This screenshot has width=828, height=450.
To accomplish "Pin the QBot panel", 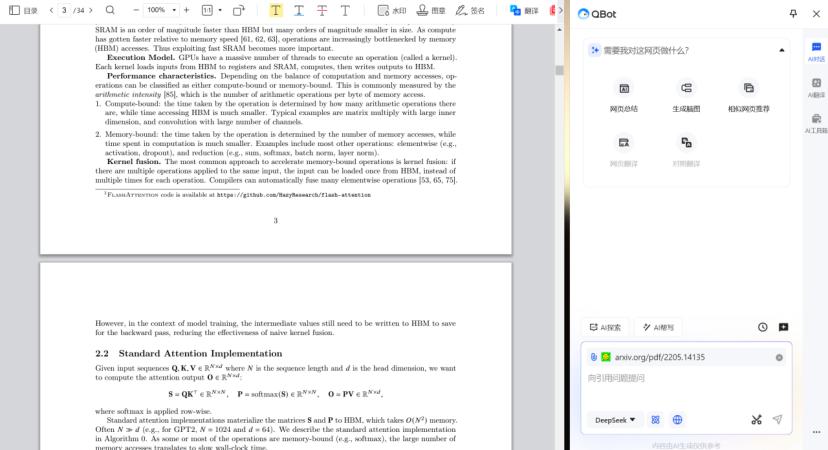I will pyautogui.click(x=793, y=14).
